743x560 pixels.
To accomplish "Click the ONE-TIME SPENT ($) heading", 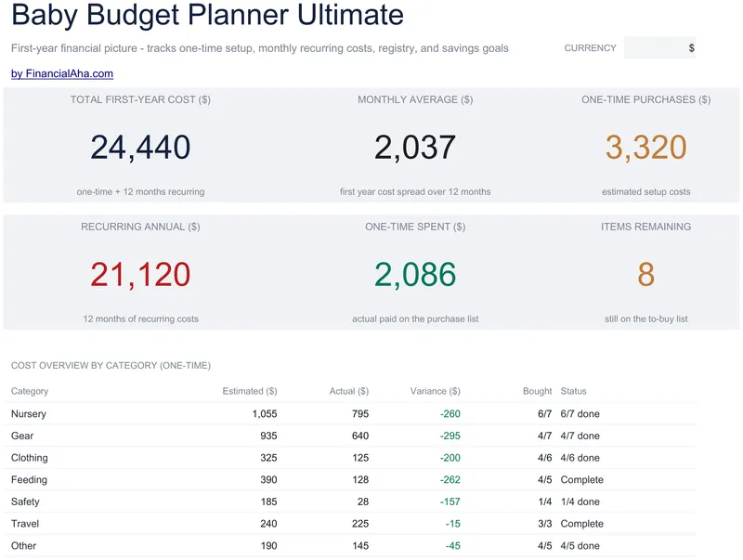I will click(x=415, y=227).
